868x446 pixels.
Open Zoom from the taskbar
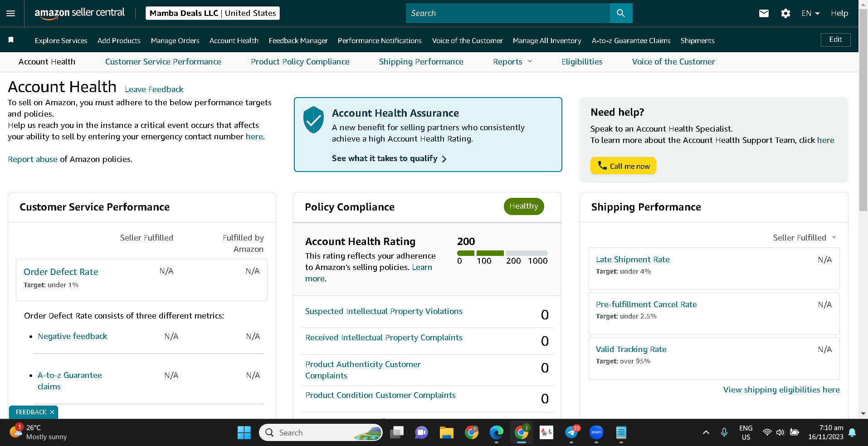pyautogui.click(x=596, y=432)
